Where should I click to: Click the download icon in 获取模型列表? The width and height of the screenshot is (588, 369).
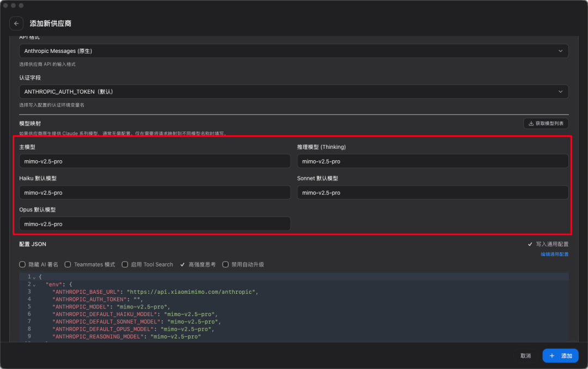pos(531,124)
